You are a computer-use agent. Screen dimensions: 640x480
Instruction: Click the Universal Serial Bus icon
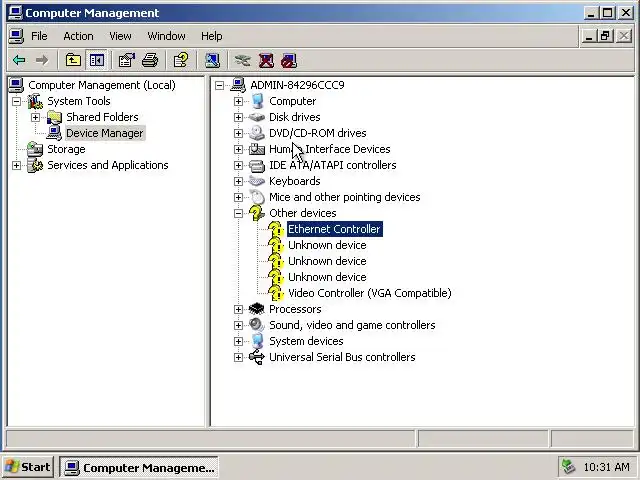pos(257,357)
